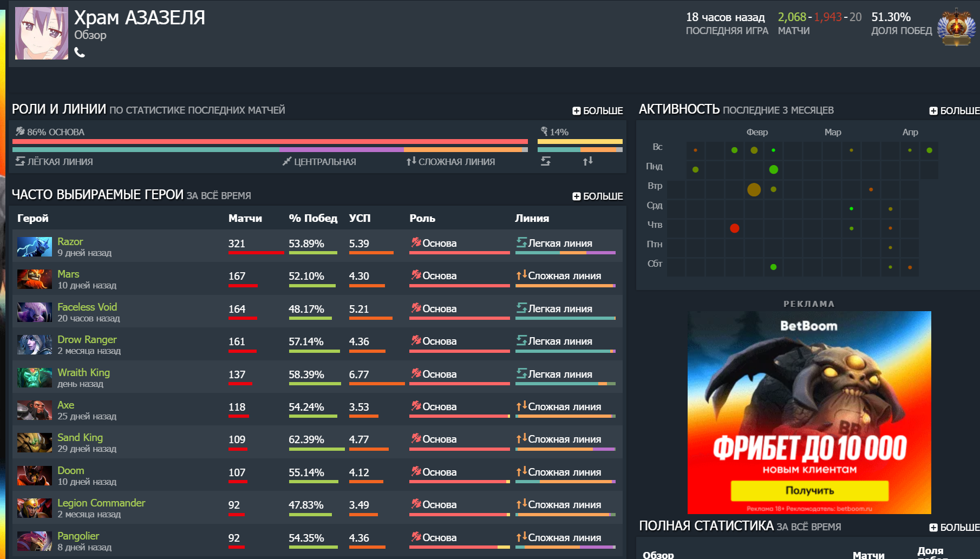Click the Роль column header
The height and width of the screenshot is (559, 980).
422,218
